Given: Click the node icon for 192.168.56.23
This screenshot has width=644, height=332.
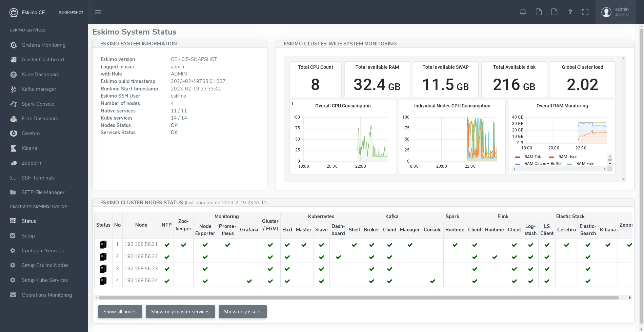Looking at the screenshot, I should coord(103,269).
